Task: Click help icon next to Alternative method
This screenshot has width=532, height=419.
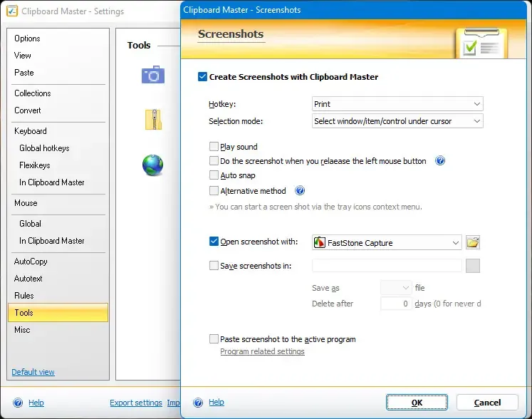Action: pos(300,190)
